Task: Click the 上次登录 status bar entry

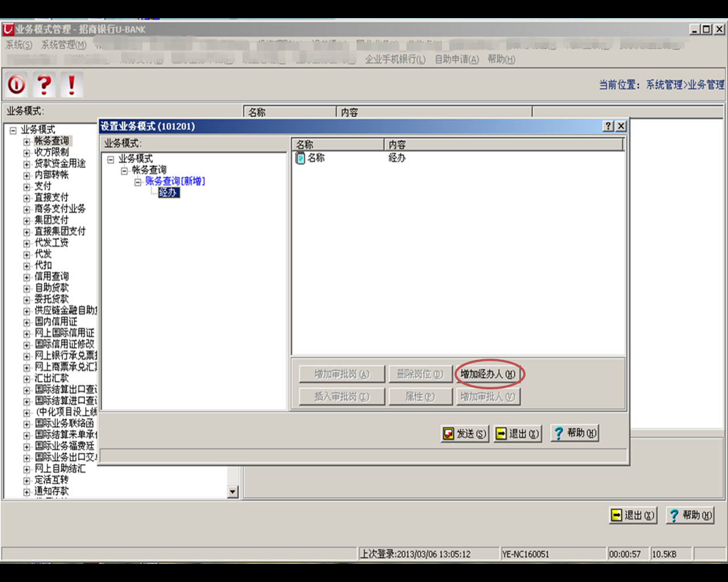Action: point(429,554)
